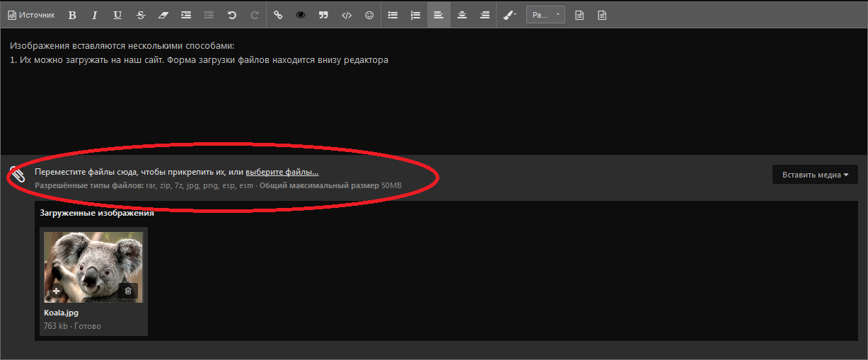Click the undo arrow icon
This screenshot has height=360, width=868.
[x=231, y=15]
